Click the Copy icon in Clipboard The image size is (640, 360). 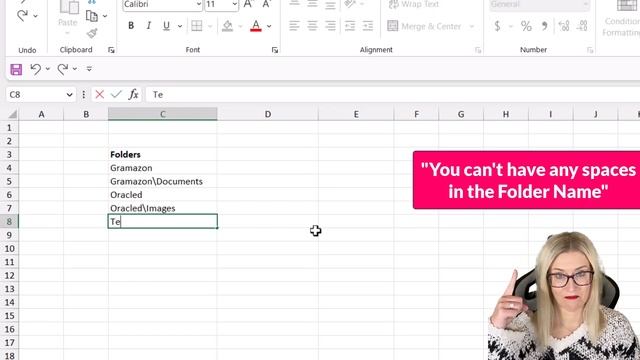pyautogui.click(x=92, y=16)
